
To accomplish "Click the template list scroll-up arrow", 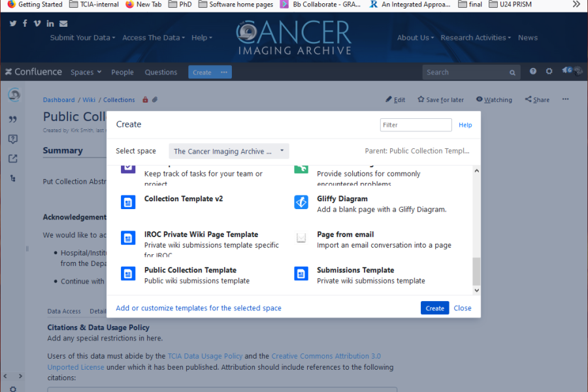I will pyautogui.click(x=477, y=171).
